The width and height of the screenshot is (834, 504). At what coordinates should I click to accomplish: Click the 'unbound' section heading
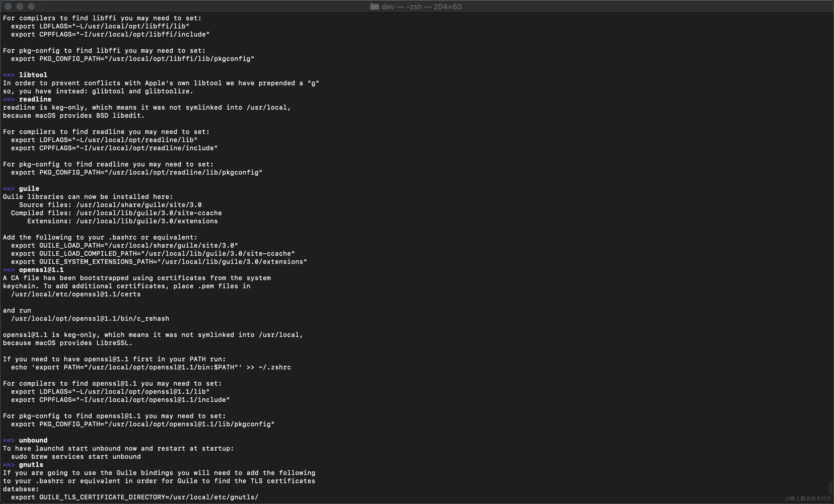(33, 440)
